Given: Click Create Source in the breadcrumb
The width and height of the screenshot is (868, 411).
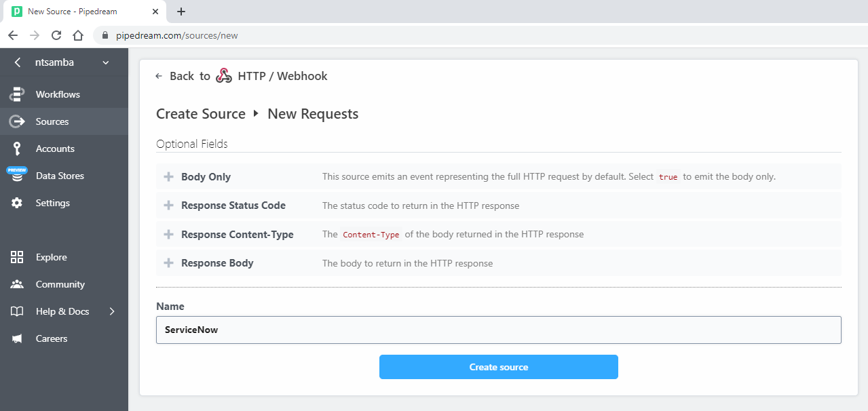Looking at the screenshot, I should [x=200, y=113].
